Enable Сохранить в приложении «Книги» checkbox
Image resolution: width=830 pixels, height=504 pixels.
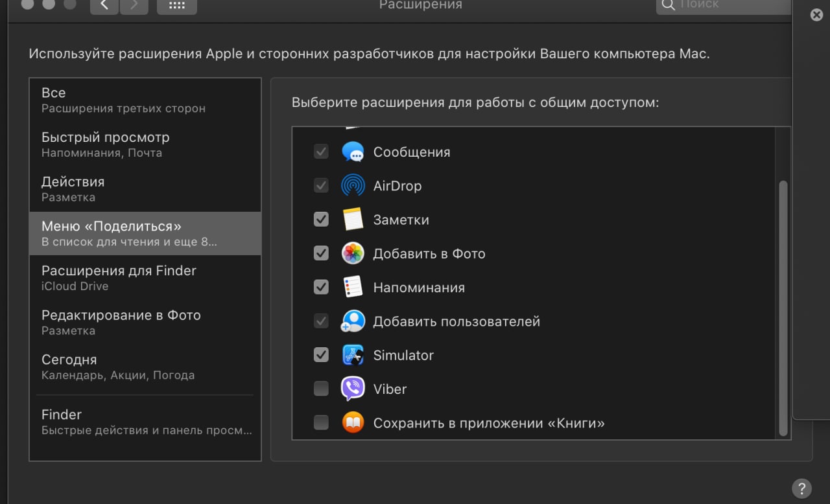321,423
